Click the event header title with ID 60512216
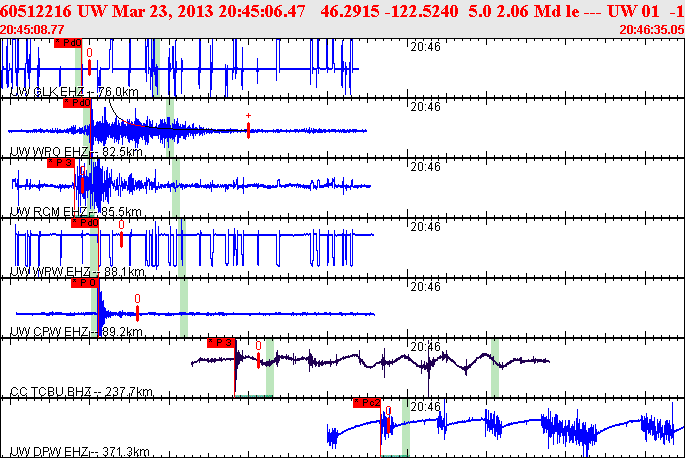Viewport: 685px width, 458px height. click(x=342, y=11)
